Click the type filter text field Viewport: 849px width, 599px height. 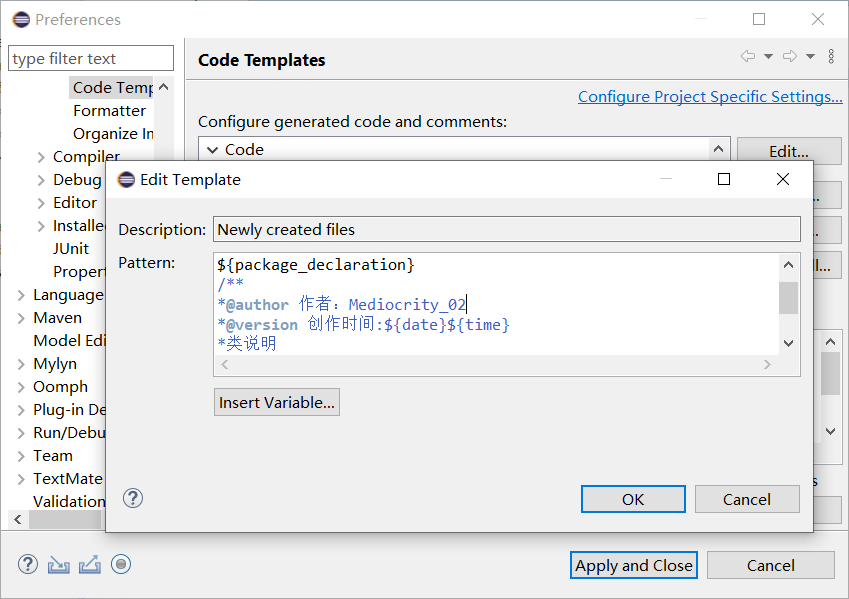(x=91, y=59)
